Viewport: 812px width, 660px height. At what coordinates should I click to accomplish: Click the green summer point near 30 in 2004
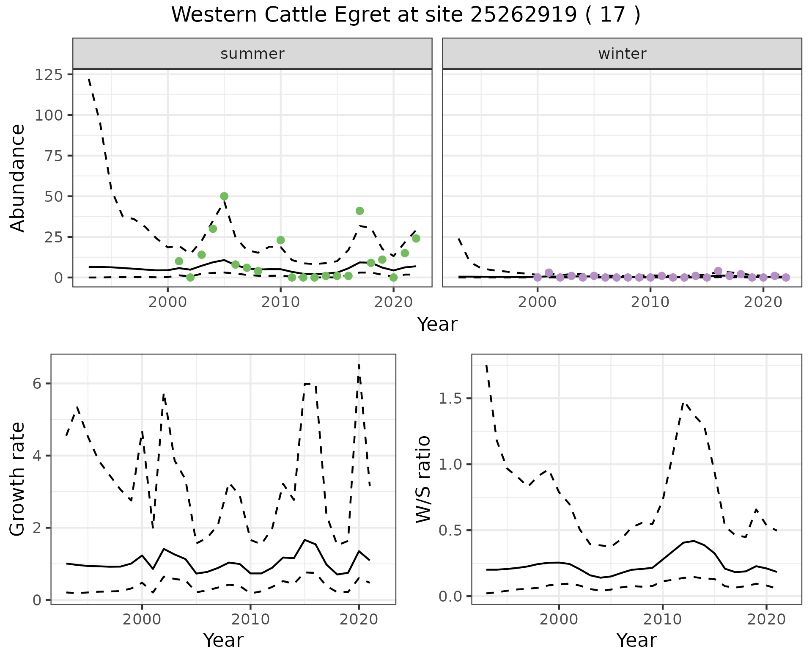213,229
